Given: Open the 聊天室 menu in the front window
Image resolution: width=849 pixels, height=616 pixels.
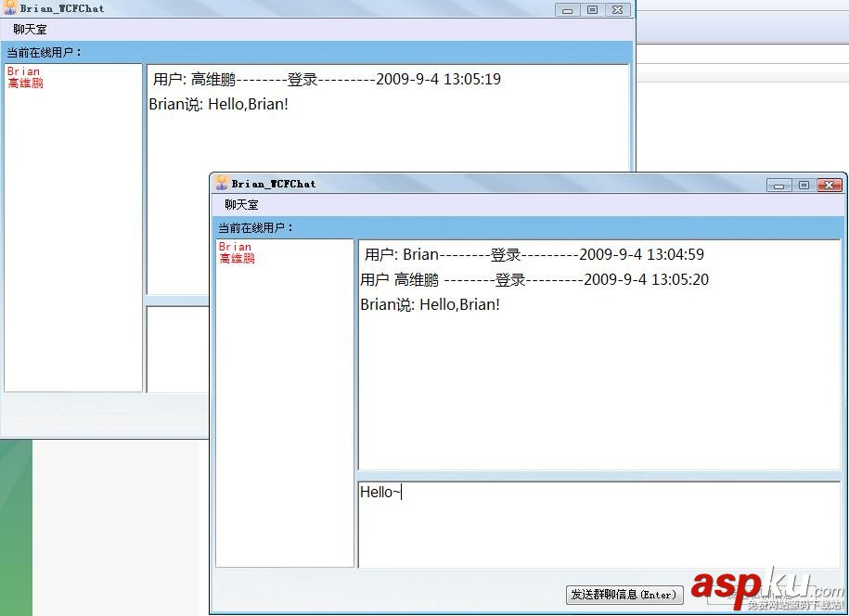Looking at the screenshot, I should 240,204.
